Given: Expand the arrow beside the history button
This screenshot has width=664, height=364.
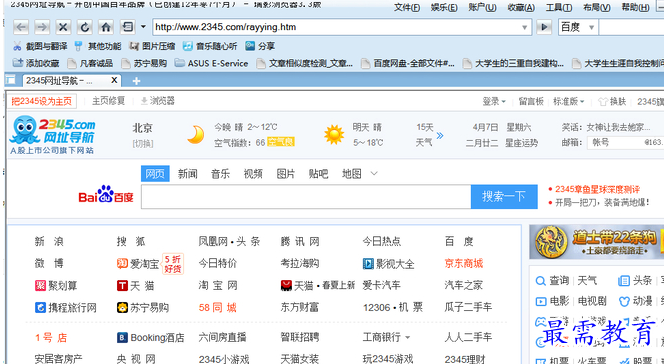Looking at the screenshot, I should 143,27.
